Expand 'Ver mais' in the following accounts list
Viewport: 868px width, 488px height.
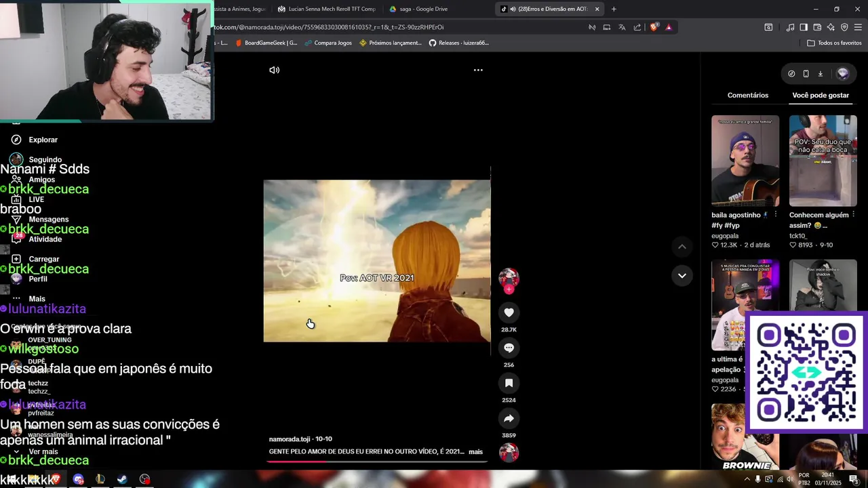coord(35,451)
